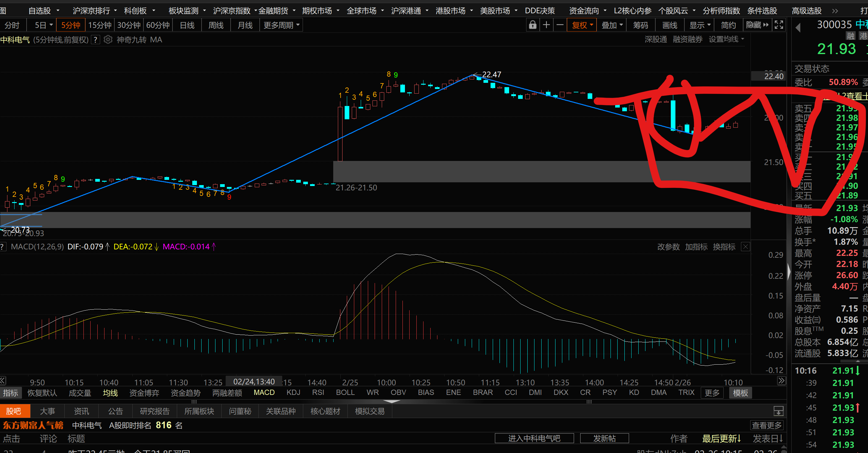The image size is (868, 453).
Task: Click question mark help next to chart title
Action: 96,40
